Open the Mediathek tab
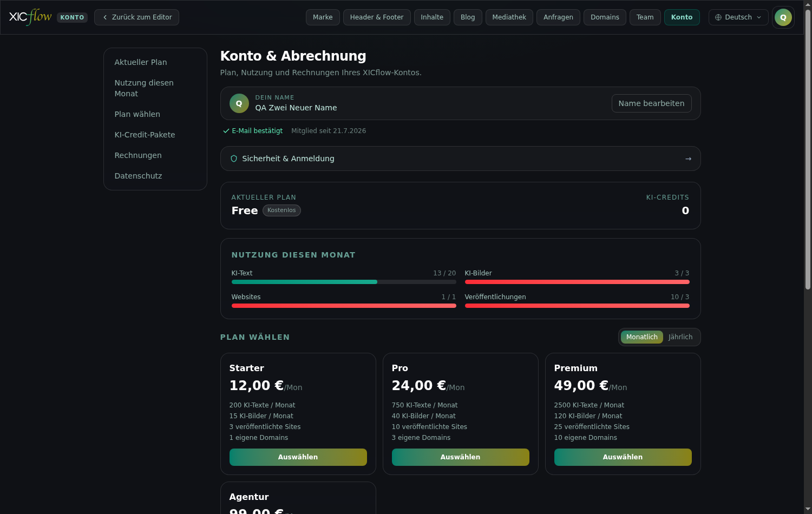Screen dimensions: 812x514 coord(509,17)
